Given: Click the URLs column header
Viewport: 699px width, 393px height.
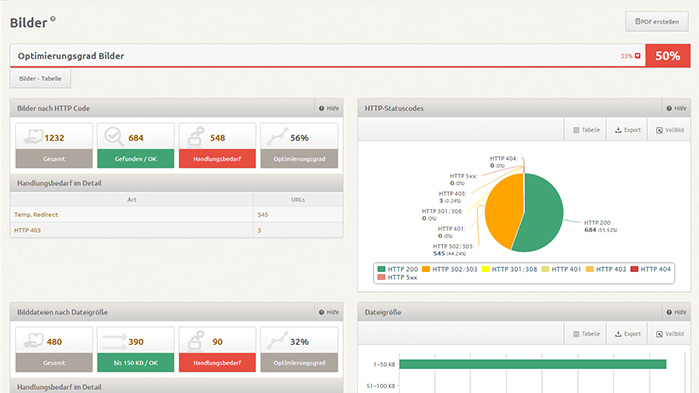Looking at the screenshot, I should coord(298,199).
